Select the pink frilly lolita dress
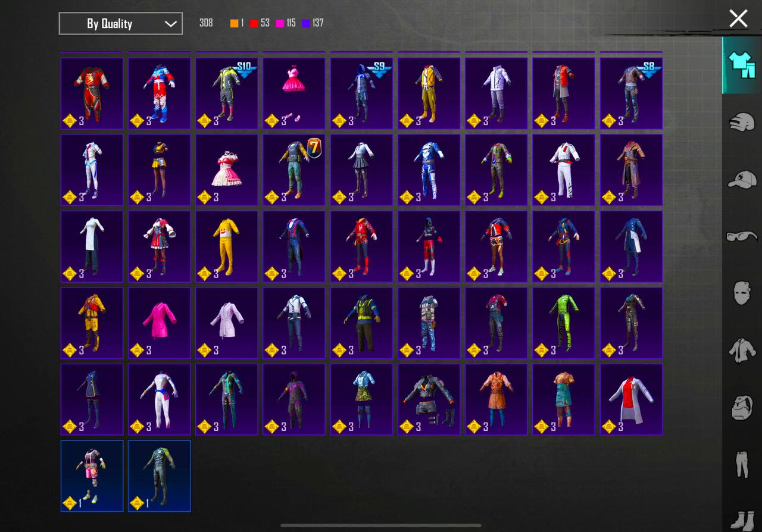The width and height of the screenshot is (762, 532). (x=227, y=170)
